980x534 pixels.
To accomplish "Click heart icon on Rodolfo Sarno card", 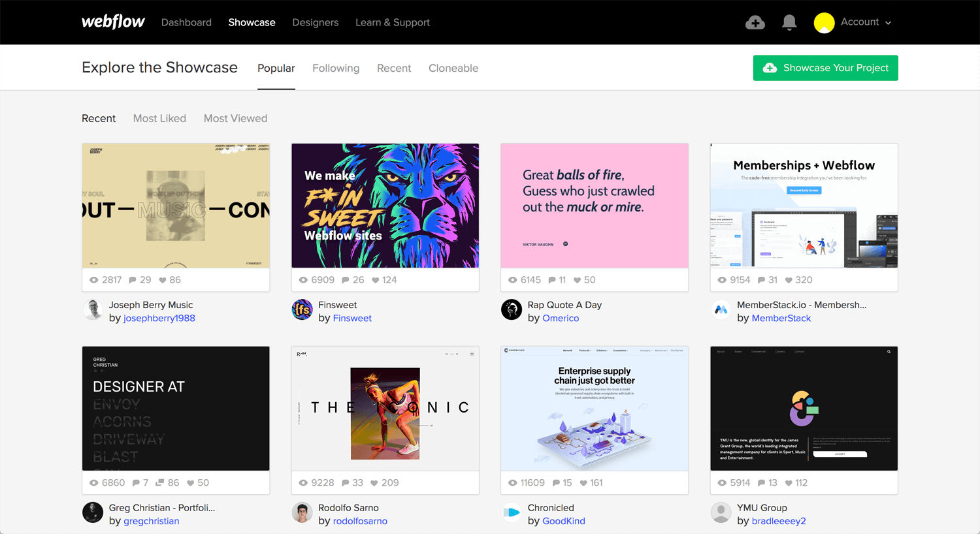I will click(x=374, y=483).
